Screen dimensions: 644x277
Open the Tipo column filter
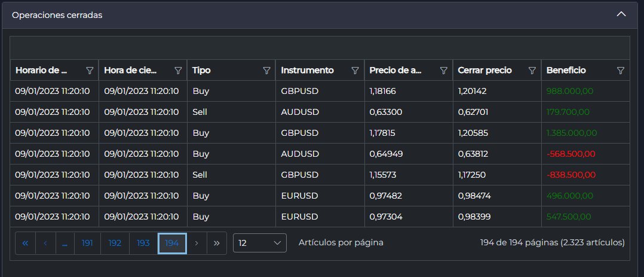pos(266,71)
